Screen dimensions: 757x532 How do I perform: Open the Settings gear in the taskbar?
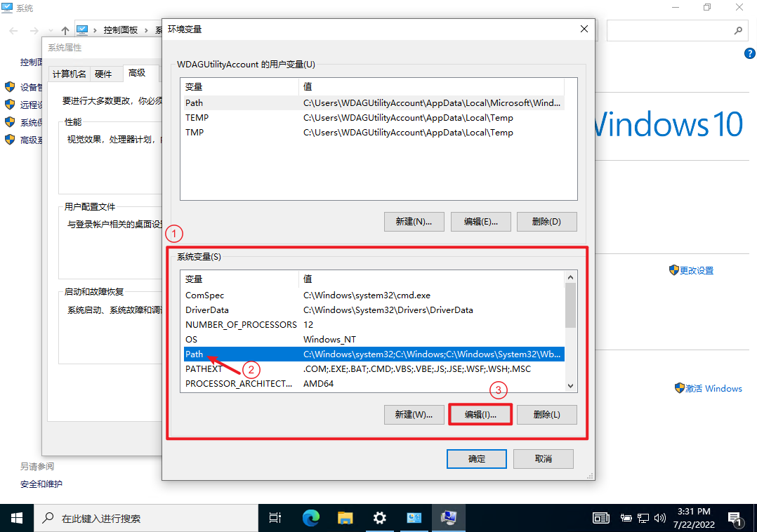pyautogui.click(x=379, y=518)
